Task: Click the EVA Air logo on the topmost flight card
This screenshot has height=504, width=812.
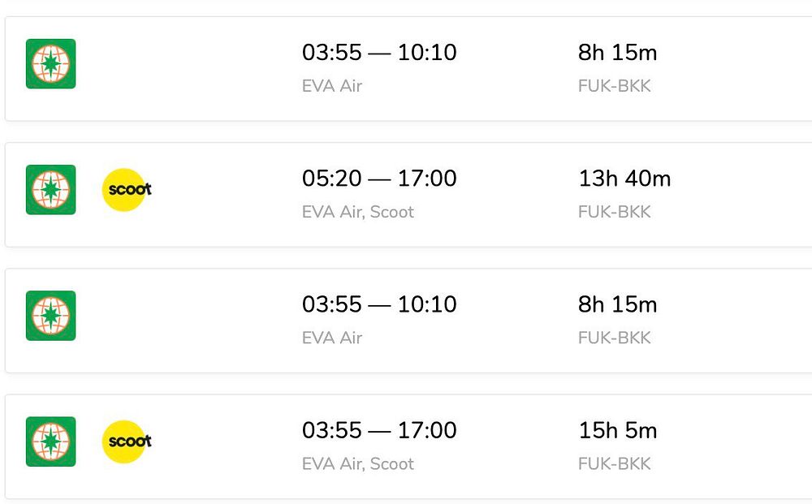Action: tap(50, 63)
